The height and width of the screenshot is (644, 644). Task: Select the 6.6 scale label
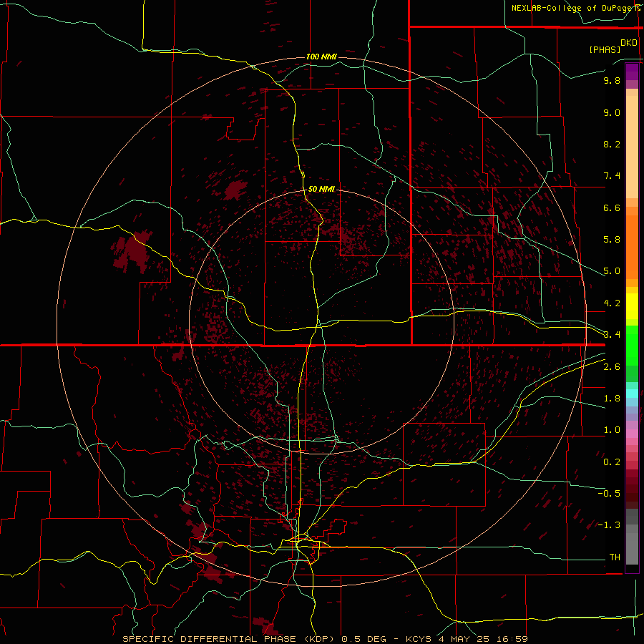pyautogui.click(x=612, y=208)
